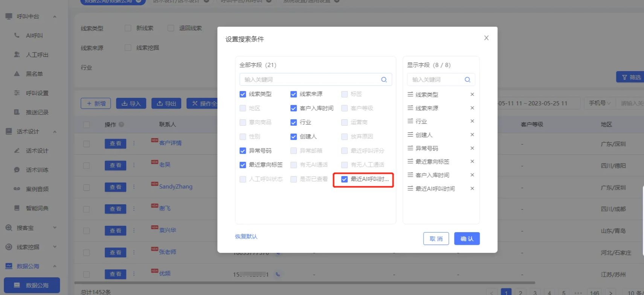The width and height of the screenshot is (644, 295).
Task: Expand the 线索挖掘 sidebar group
Action: 55,247
